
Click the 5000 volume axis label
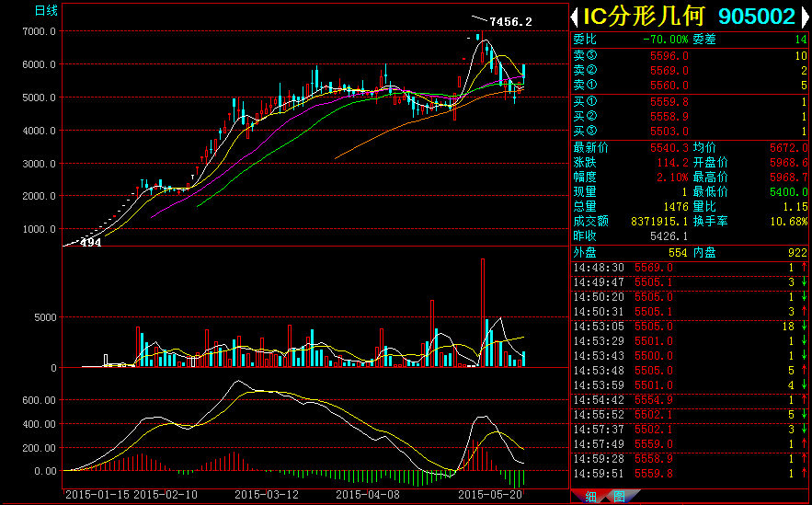pyautogui.click(x=45, y=317)
